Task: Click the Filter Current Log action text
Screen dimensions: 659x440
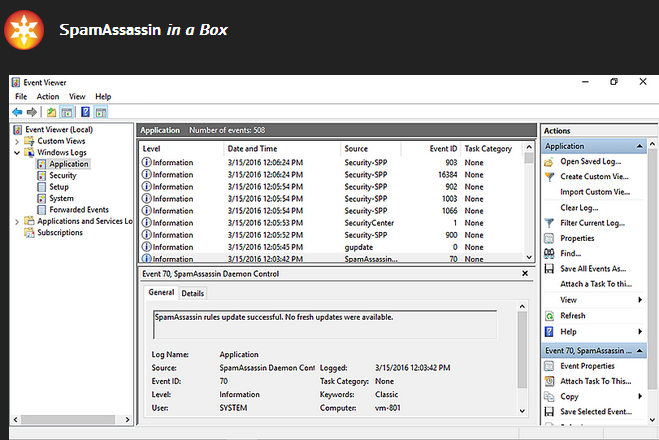Action: click(x=592, y=223)
